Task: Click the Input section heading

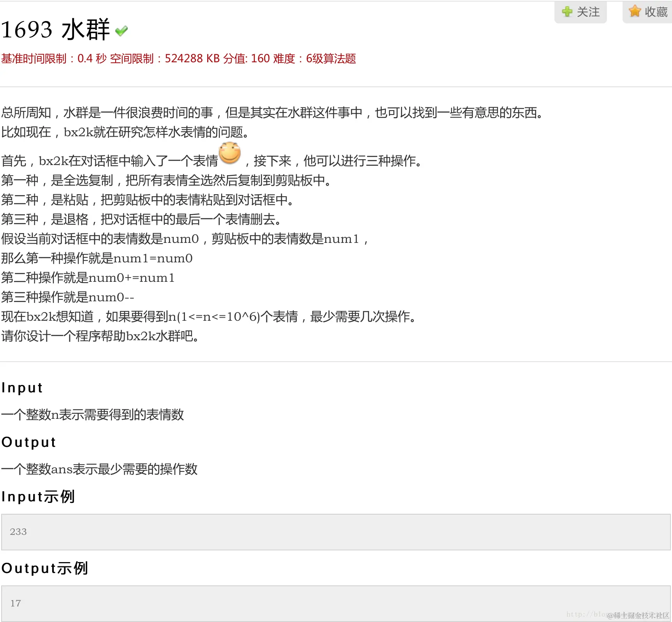Action: 22,388
